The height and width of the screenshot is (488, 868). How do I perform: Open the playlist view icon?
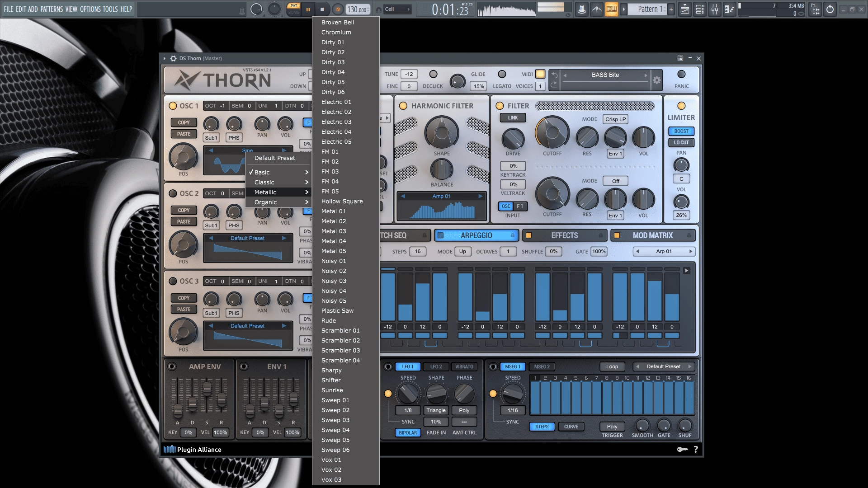(x=685, y=9)
